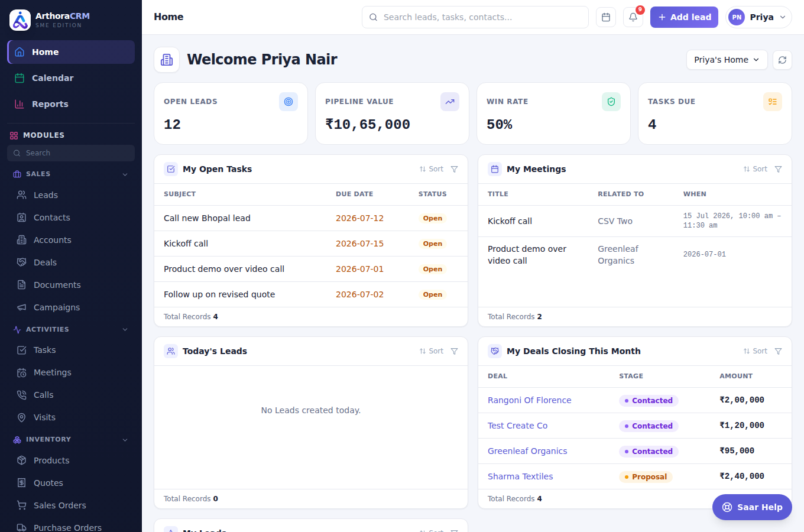Open Calendar in sidebar

[x=71, y=78]
